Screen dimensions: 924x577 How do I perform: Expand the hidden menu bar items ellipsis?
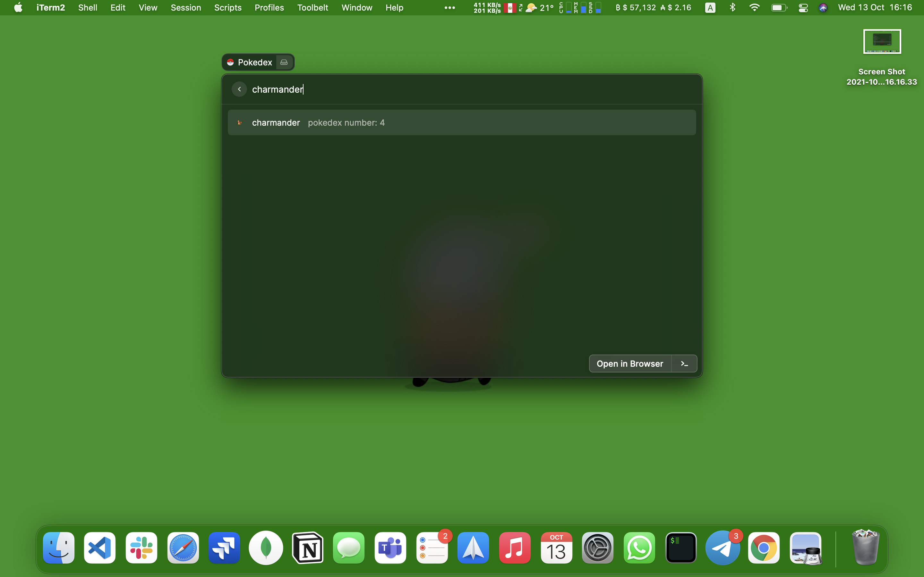[449, 8]
